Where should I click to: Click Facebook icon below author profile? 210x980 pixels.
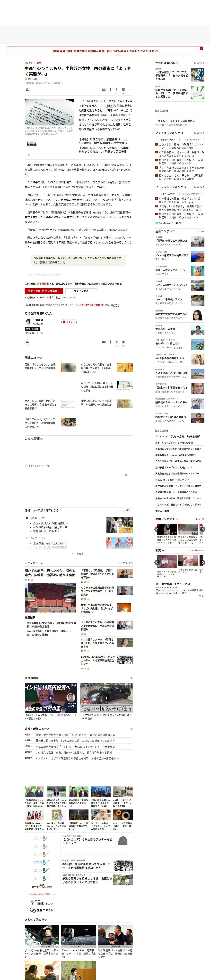(111, 342)
